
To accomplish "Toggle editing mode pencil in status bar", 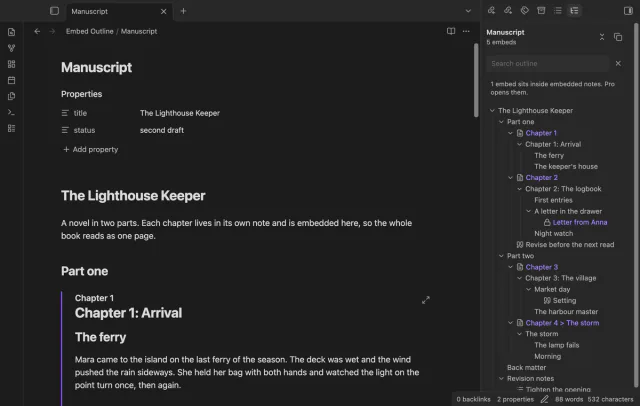I will click(544, 399).
